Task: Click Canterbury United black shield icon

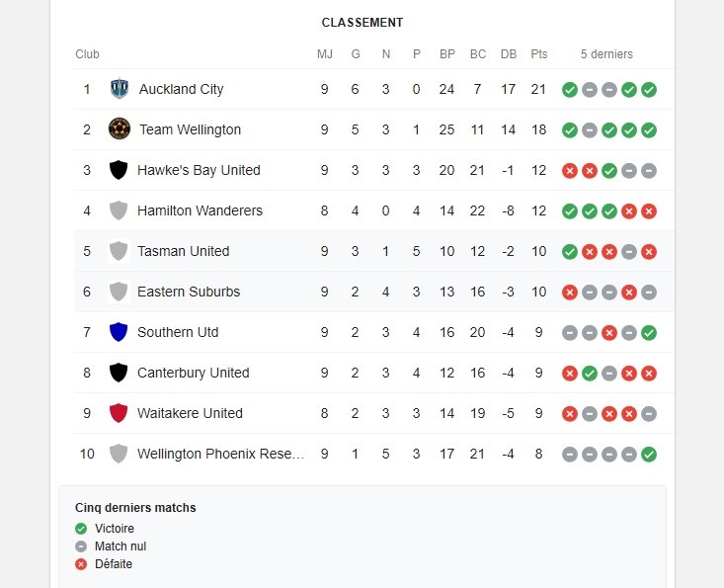Action: (119, 373)
